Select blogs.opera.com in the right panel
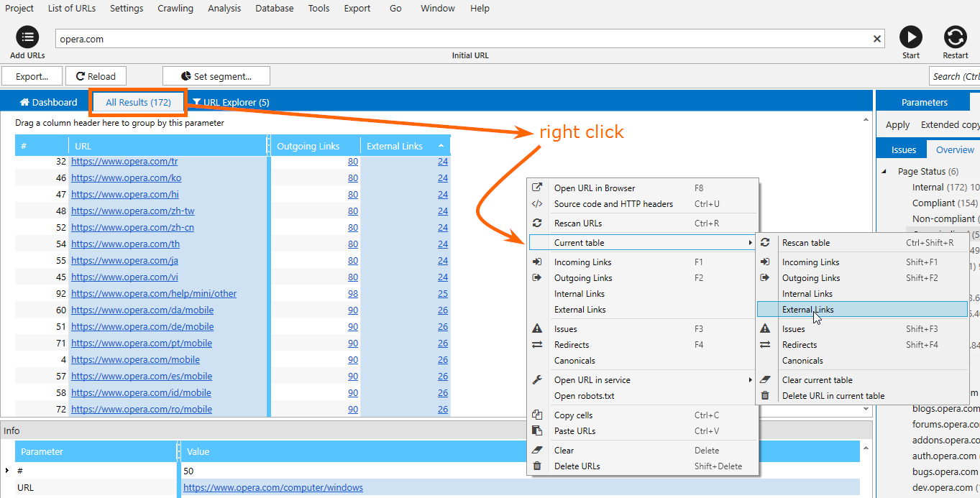This screenshot has height=498, width=980. [x=945, y=408]
